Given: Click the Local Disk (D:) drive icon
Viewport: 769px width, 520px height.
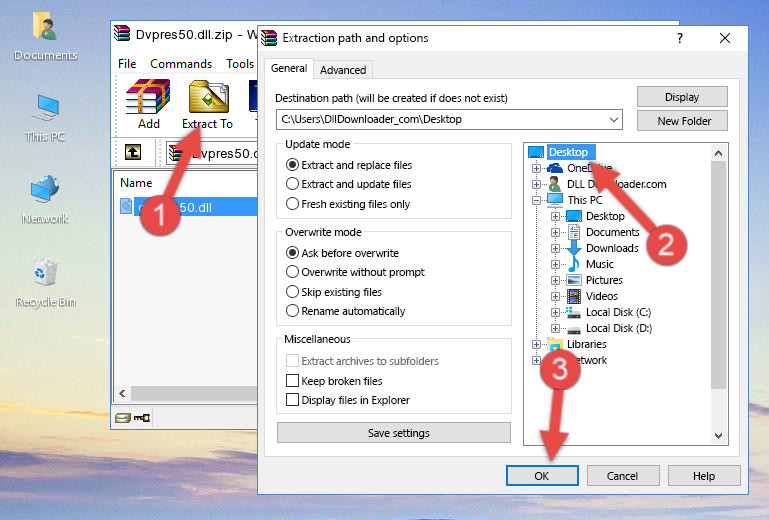Looking at the screenshot, I should pos(574,329).
